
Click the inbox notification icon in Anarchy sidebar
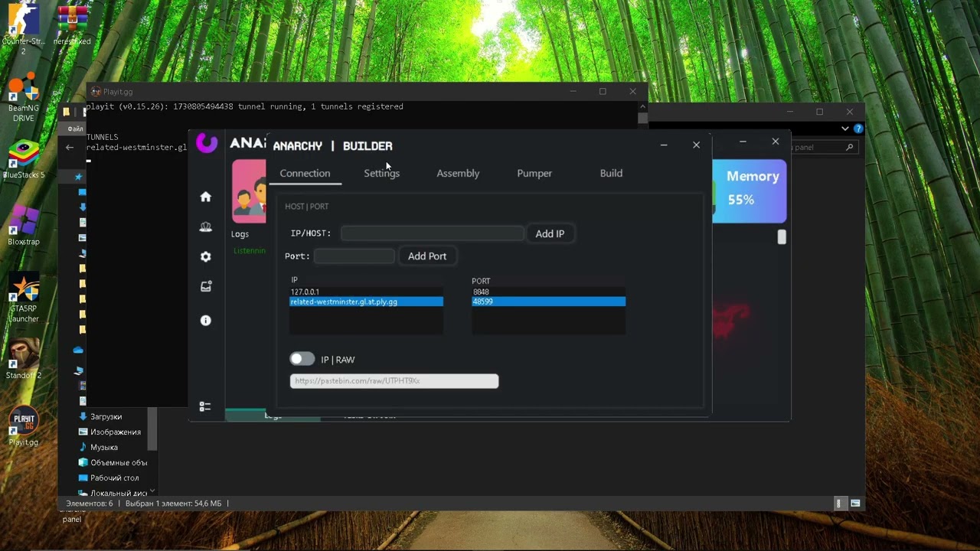click(205, 286)
